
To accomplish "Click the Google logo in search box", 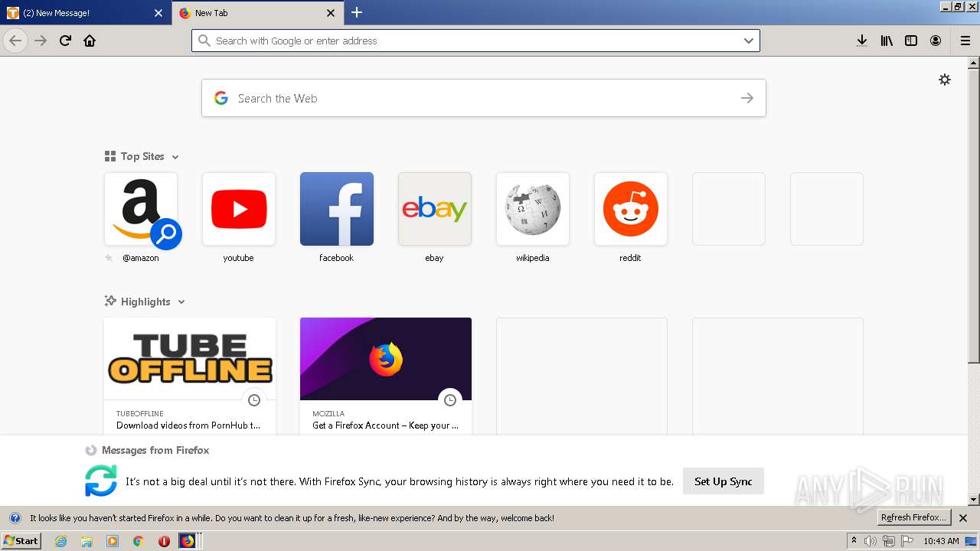I will pyautogui.click(x=221, y=98).
